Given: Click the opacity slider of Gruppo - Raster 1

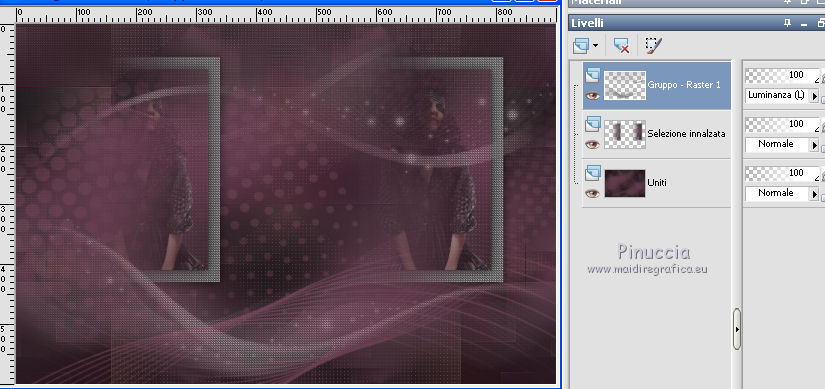Looking at the screenshot, I should (x=782, y=75).
